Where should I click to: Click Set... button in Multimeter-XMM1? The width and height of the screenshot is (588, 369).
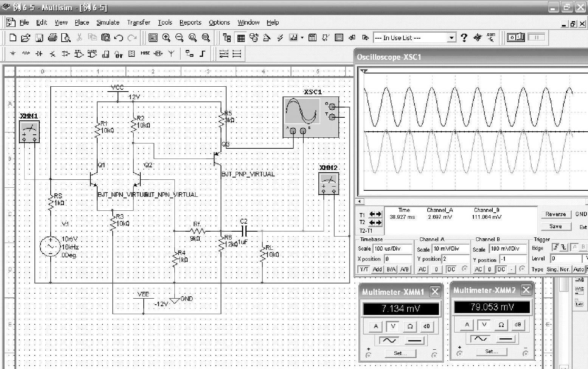click(400, 353)
